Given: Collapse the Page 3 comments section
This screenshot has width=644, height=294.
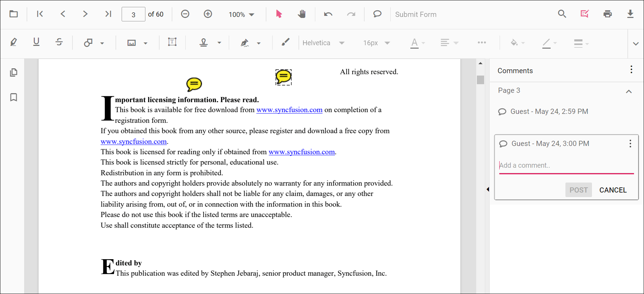Looking at the screenshot, I should (x=628, y=91).
